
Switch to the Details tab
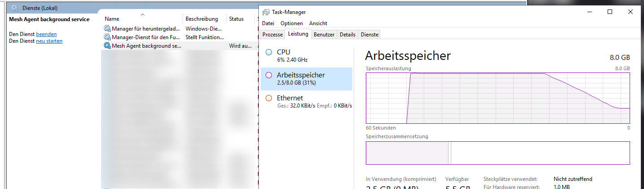click(347, 35)
